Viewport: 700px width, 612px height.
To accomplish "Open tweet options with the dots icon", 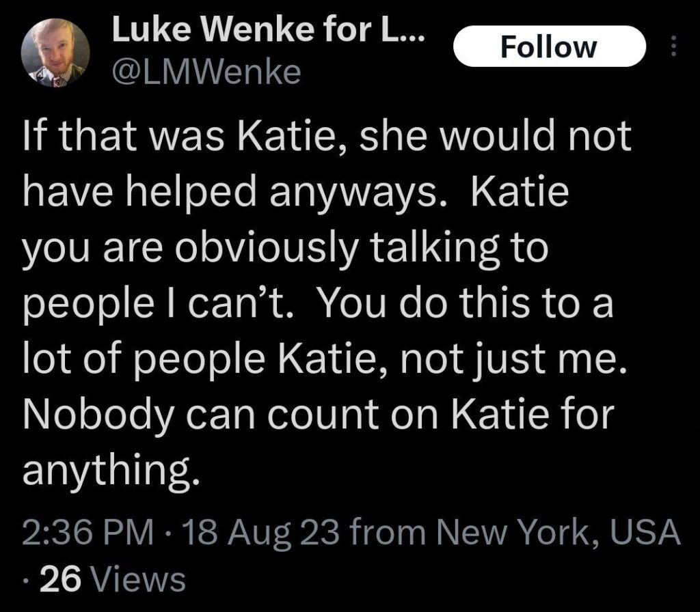I will tap(673, 46).
